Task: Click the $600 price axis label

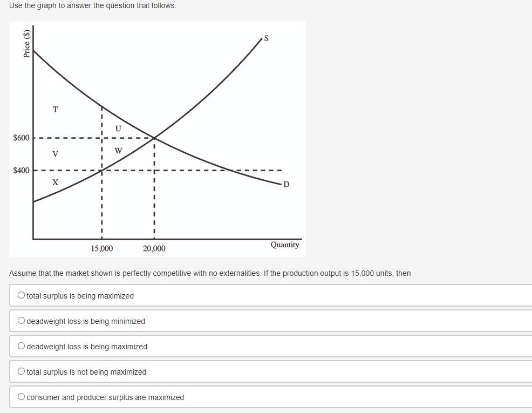Action: click(x=20, y=138)
